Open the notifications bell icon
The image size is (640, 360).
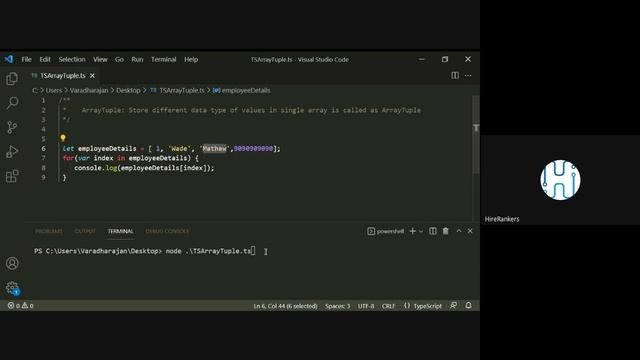[469, 306]
